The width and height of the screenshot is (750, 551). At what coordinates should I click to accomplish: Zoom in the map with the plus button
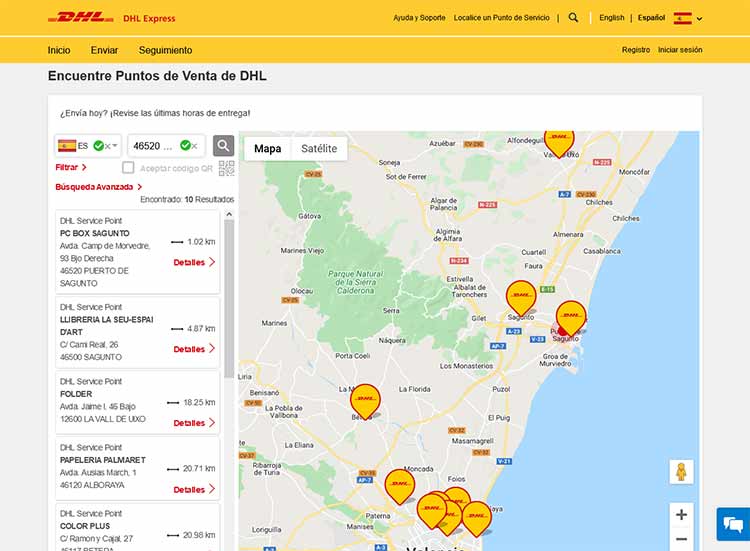point(681,515)
